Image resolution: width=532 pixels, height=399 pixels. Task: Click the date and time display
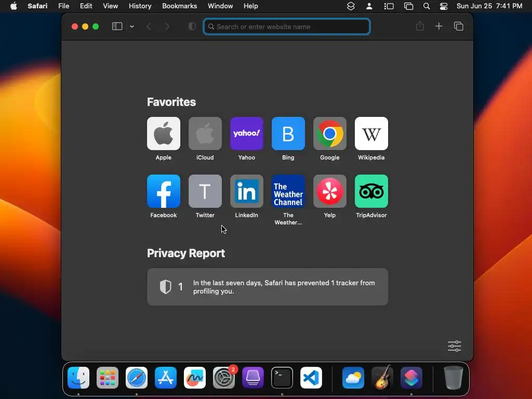tap(489, 6)
